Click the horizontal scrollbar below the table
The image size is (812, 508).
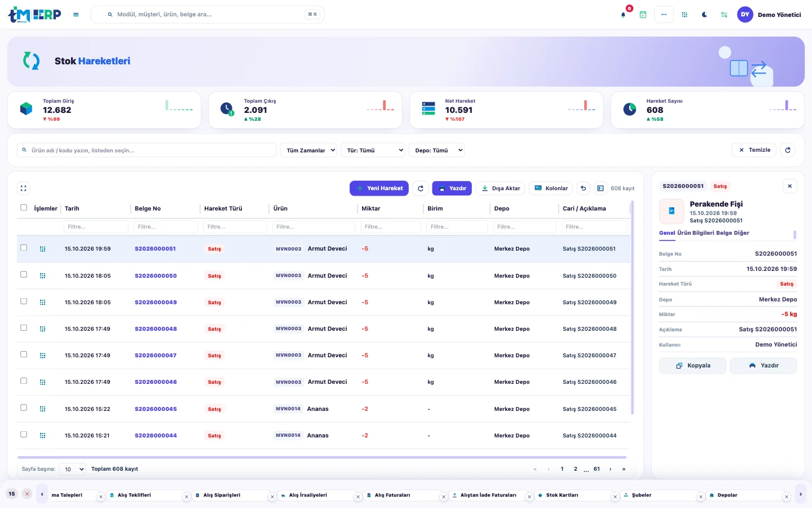pyautogui.click(x=322, y=457)
